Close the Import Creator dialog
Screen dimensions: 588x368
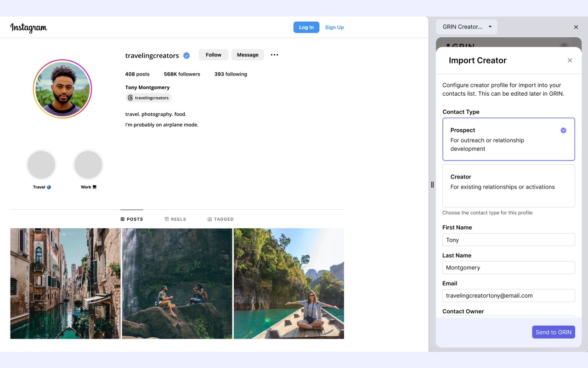click(x=570, y=60)
